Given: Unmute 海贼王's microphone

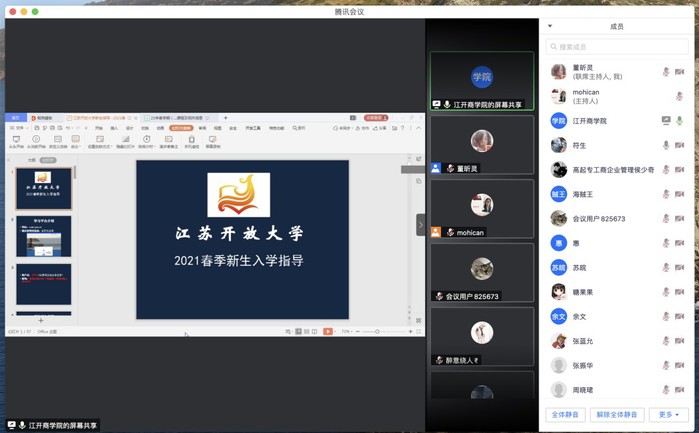Looking at the screenshot, I should pos(666,194).
